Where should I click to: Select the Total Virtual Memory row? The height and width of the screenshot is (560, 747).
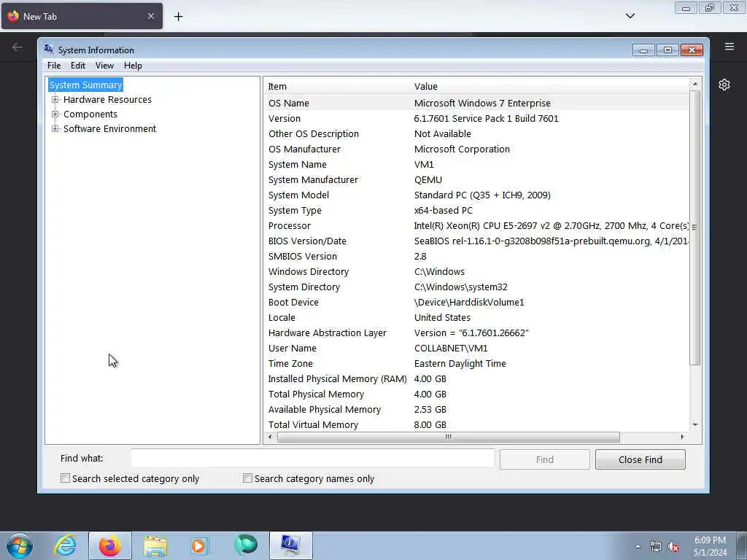tap(476, 425)
